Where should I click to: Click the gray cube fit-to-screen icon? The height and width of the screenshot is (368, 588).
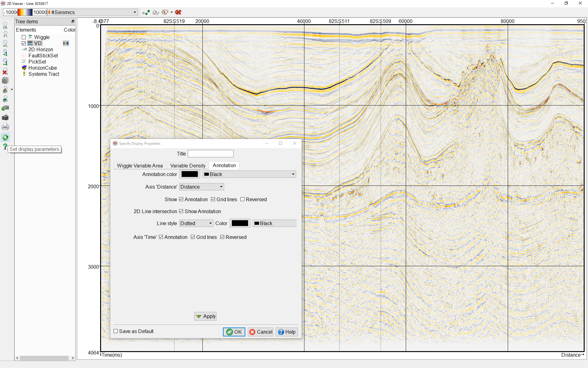[5, 81]
